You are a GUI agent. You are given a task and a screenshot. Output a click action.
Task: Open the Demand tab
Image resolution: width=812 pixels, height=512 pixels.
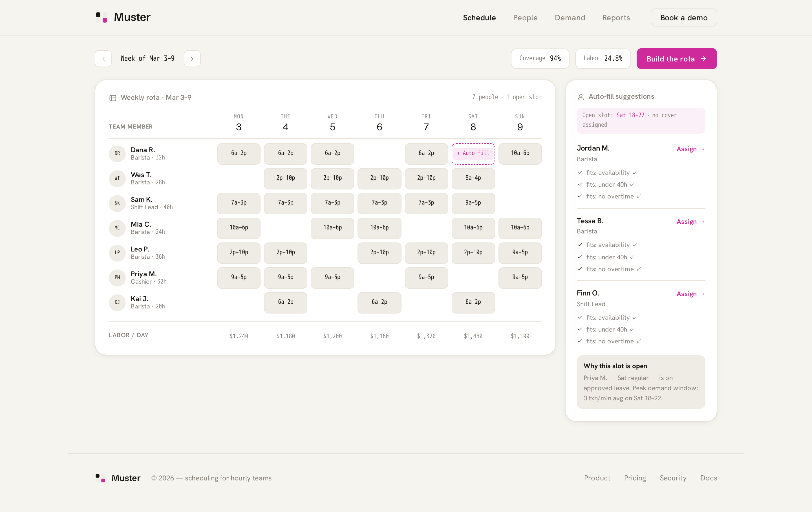pyautogui.click(x=570, y=17)
